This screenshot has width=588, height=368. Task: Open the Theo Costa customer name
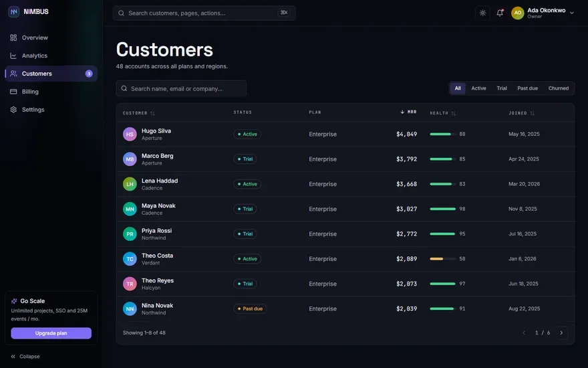157,256
